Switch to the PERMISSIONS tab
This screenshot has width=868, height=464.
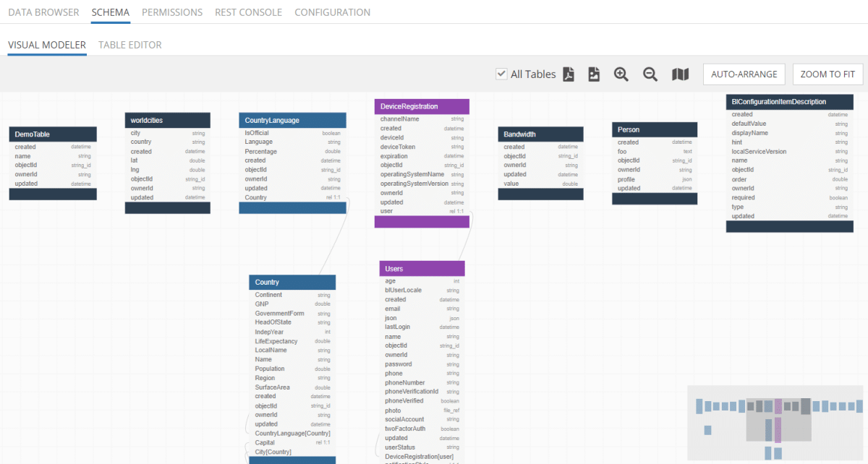172,12
